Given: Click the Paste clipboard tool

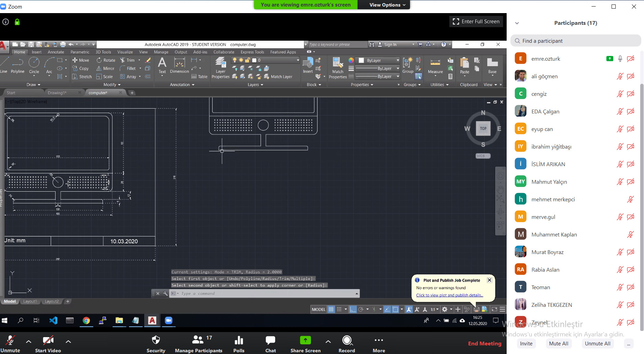Looking at the screenshot, I should coord(465,65).
